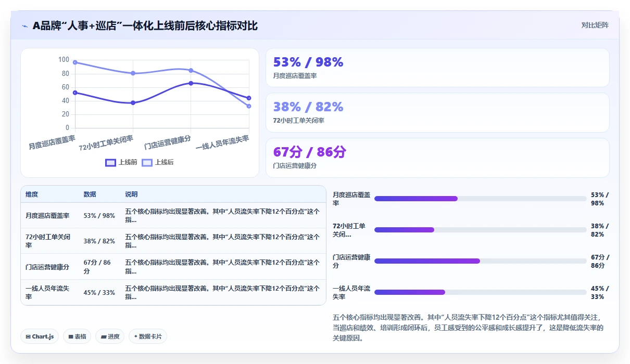The image size is (630, 364).
Task: Click the 数据 column header
Action: coord(90,194)
